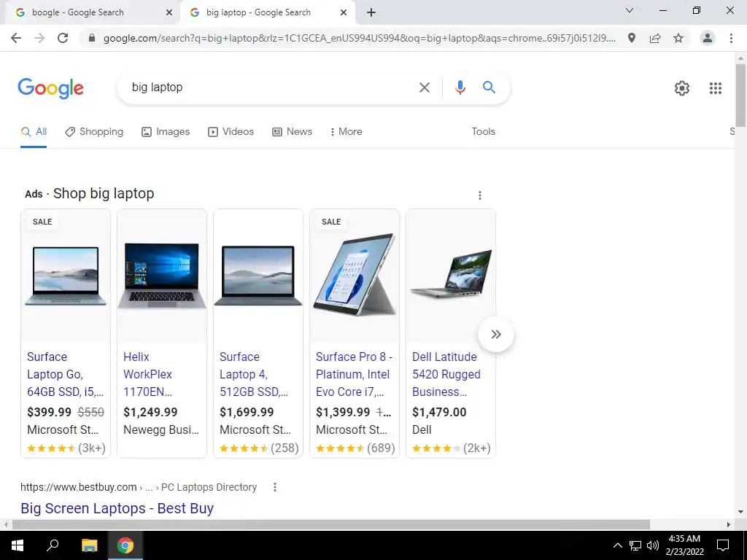Click the $1,699.99 price text
Screen dimensions: 747x560
point(247,412)
